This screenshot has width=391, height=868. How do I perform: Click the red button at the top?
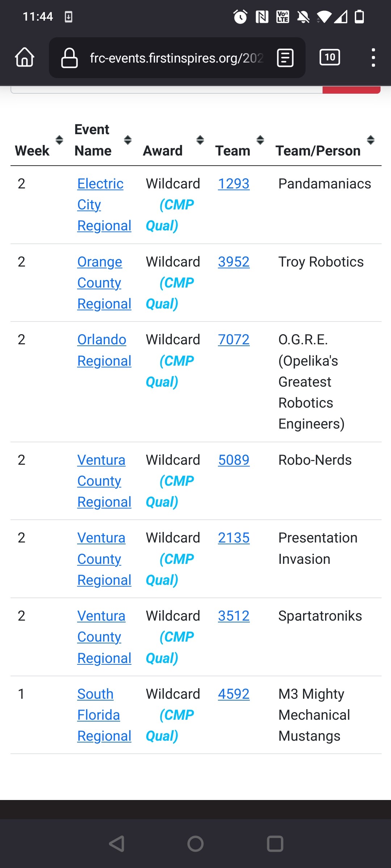click(351, 90)
